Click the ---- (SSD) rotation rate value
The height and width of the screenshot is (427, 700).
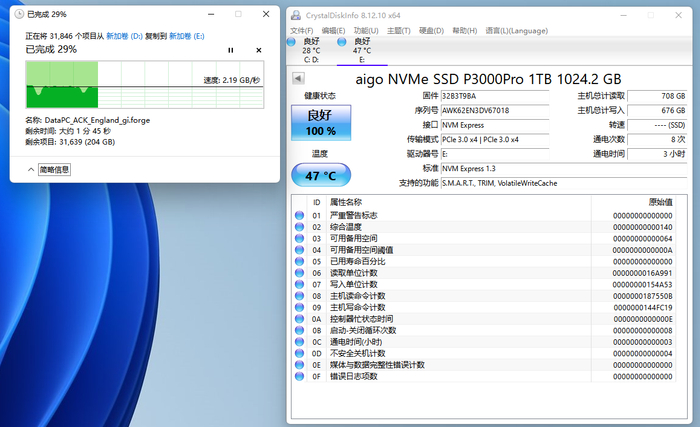click(x=657, y=125)
